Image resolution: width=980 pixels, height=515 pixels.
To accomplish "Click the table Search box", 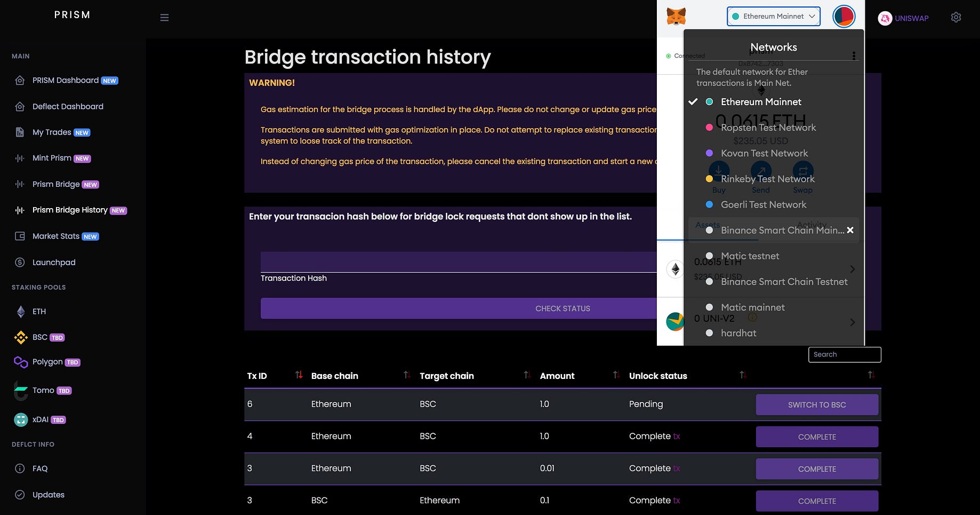I will click(845, 354).
